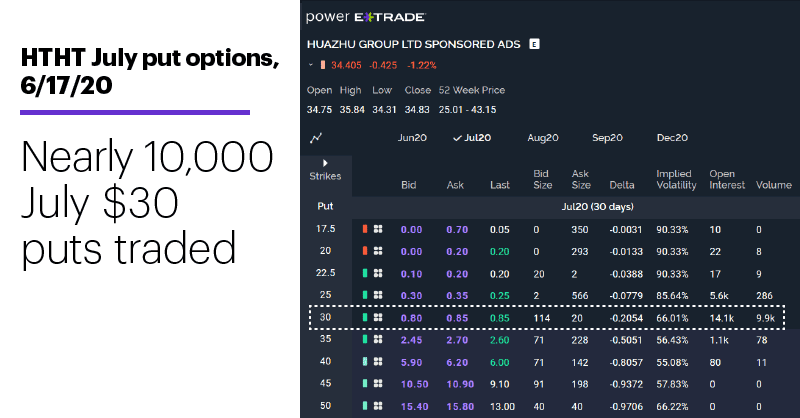Switch to Dec20 expiration tab
This screenshot has height=418, width=800.
point(672,138)
